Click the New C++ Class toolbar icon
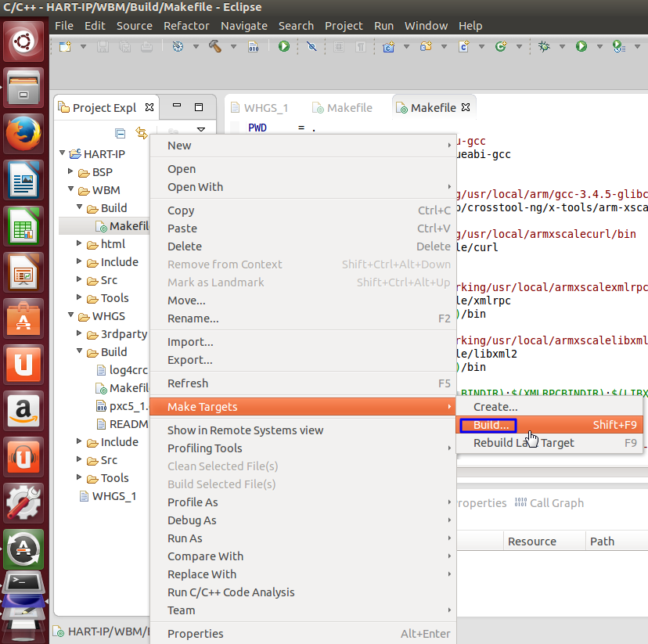This screenshot has height=644, width=648. [x=501, y=46]
